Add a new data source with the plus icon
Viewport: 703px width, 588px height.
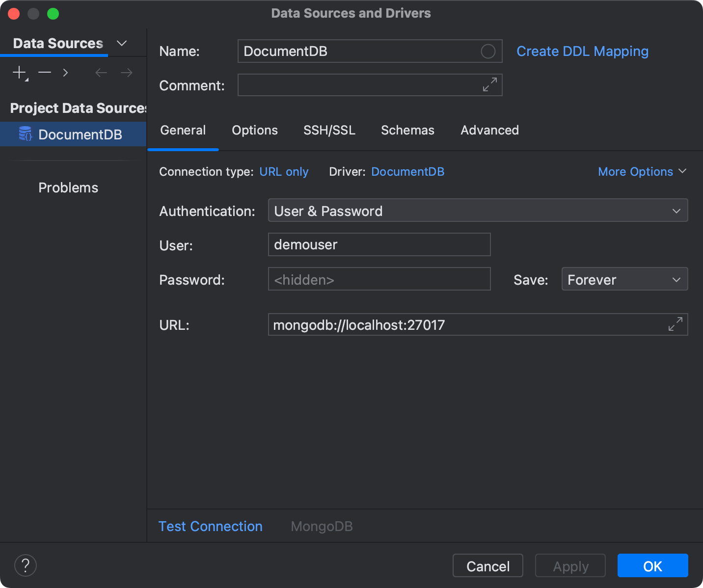tap(19, 72)
